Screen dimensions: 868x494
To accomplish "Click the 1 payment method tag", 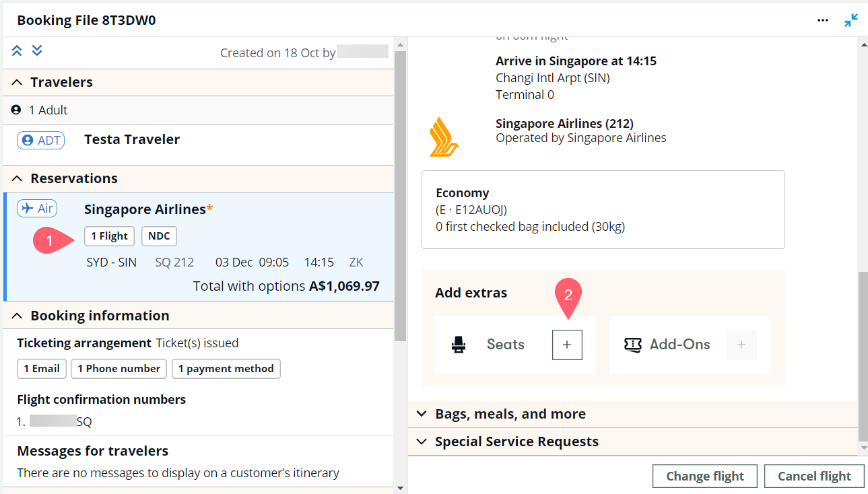I will click(x=226, y=369).
